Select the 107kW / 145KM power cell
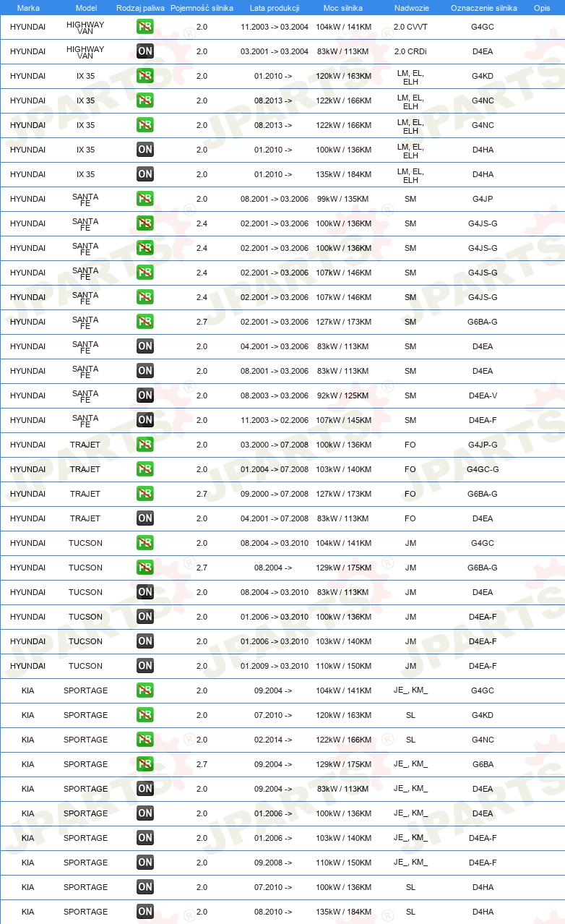Image resolution: width=565 pixels, height=924 pixels. point(343,420)
